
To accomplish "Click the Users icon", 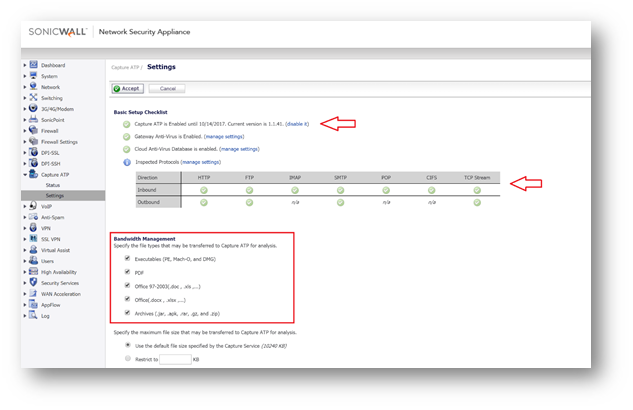I will coord(34,260).
